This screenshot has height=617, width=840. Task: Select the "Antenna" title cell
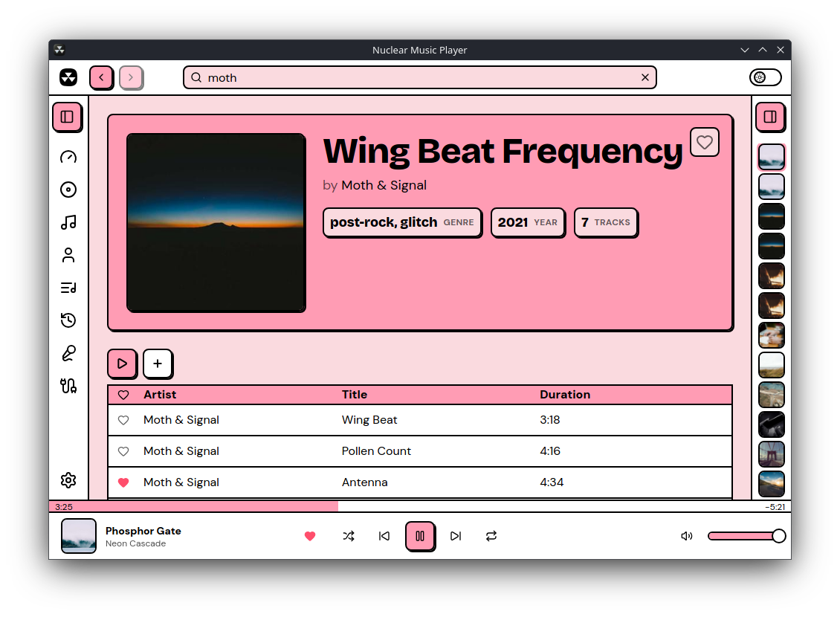coord(364,482)
